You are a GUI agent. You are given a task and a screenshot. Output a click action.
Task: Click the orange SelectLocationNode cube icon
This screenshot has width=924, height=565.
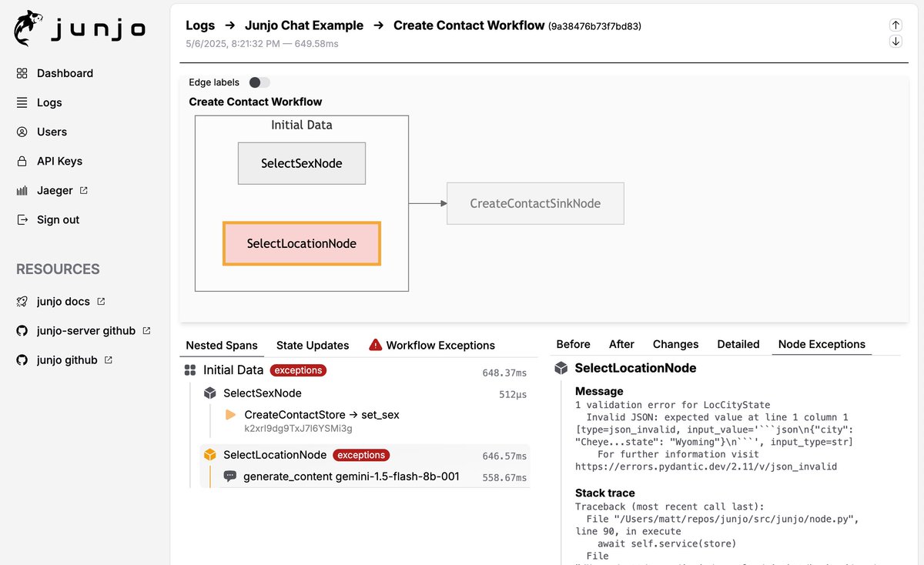click(209, 455)
